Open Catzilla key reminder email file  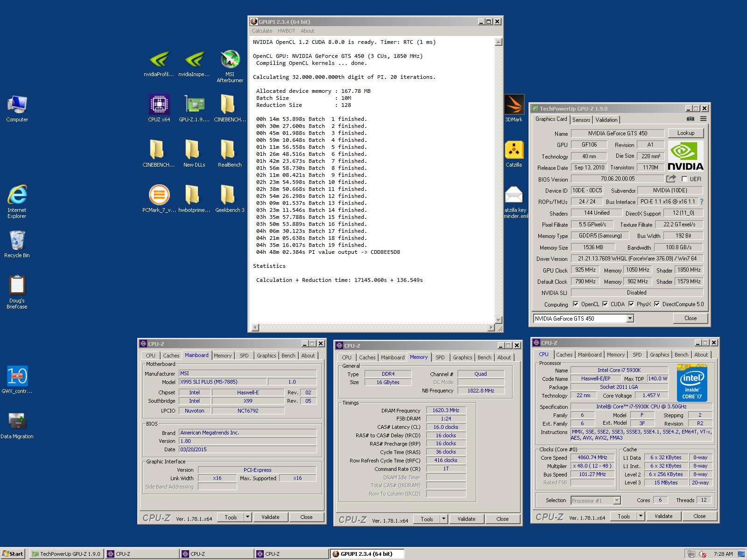pyautogui.click(x=515, y=202)
